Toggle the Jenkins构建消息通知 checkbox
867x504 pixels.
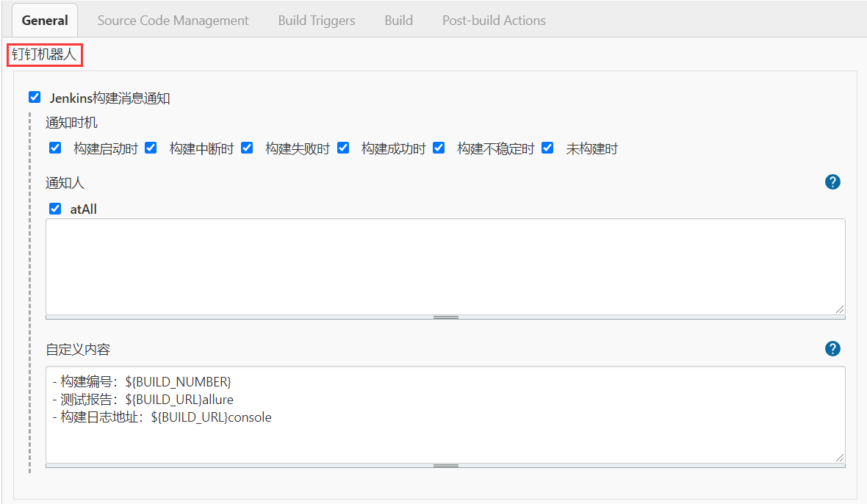pos(35,97)
